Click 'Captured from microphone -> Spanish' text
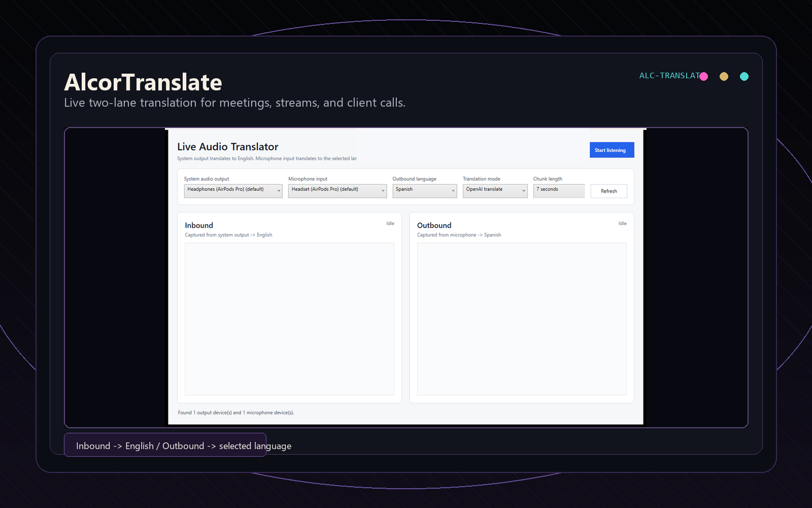The width and height of the screenshot is (812, 508). [459, 235]
